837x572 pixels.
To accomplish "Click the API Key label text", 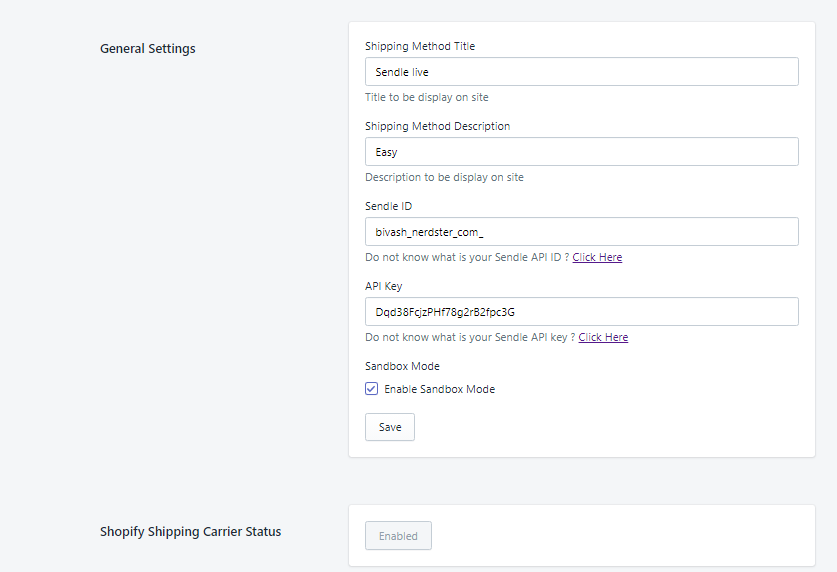I will (x=383, y=287).
